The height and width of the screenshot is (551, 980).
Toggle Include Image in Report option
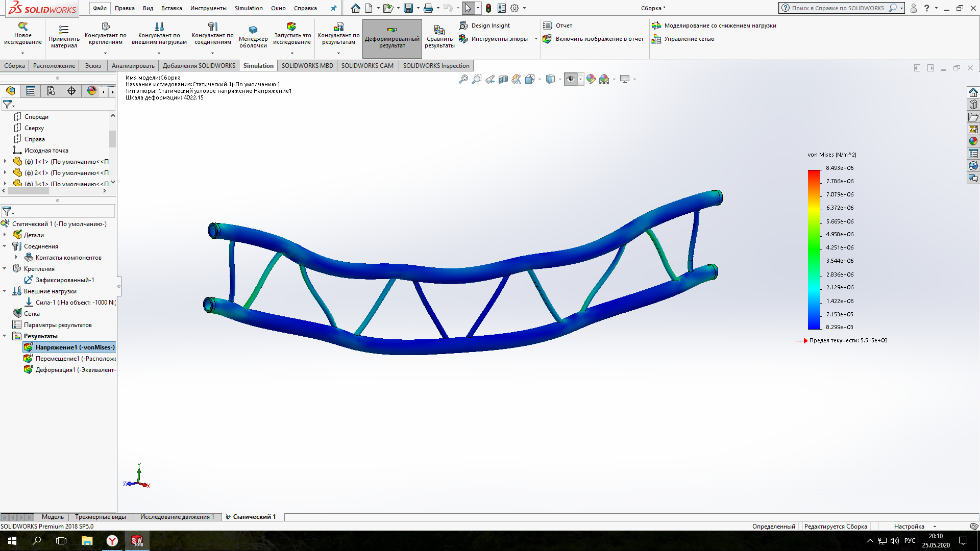click(594, 39)
